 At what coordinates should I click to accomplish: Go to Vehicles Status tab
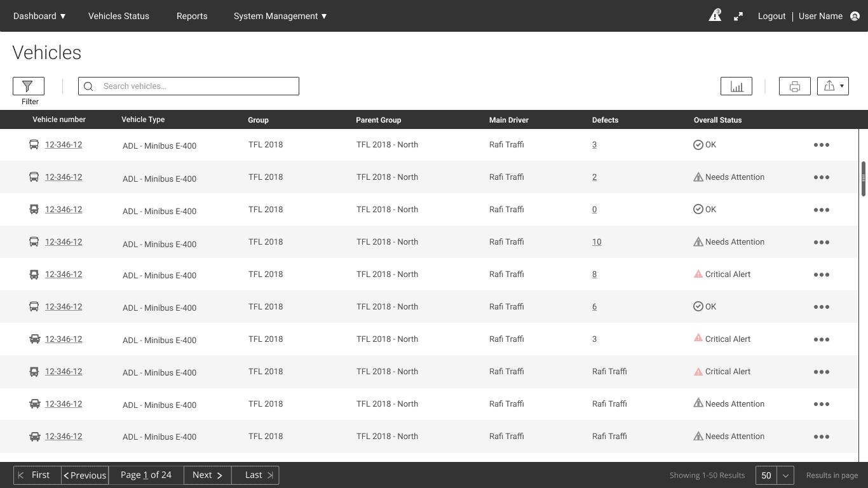tap(119, 16)
